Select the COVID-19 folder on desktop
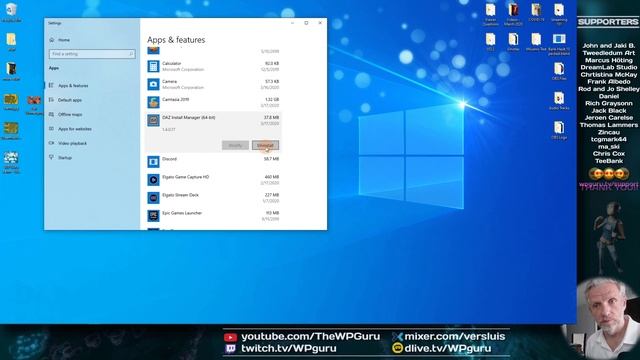 click(x=536, y=12)
